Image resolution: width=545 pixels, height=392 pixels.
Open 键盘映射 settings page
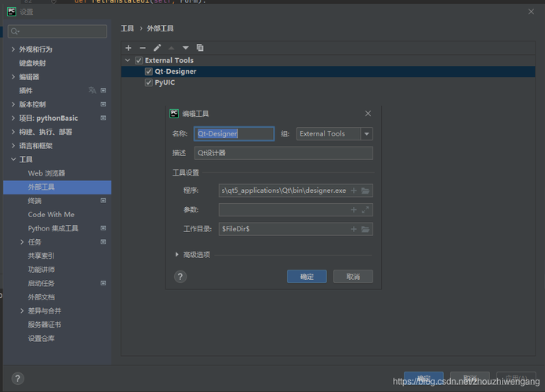point(32,63)
